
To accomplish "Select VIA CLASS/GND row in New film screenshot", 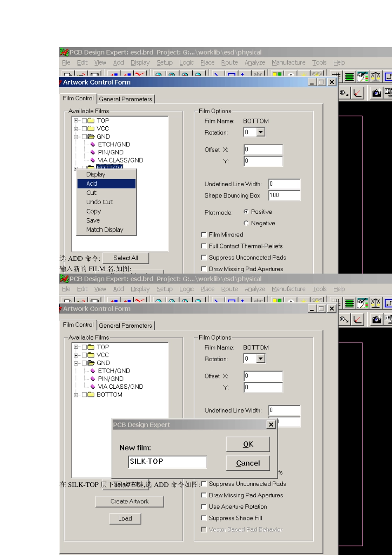I will [120, 387].
